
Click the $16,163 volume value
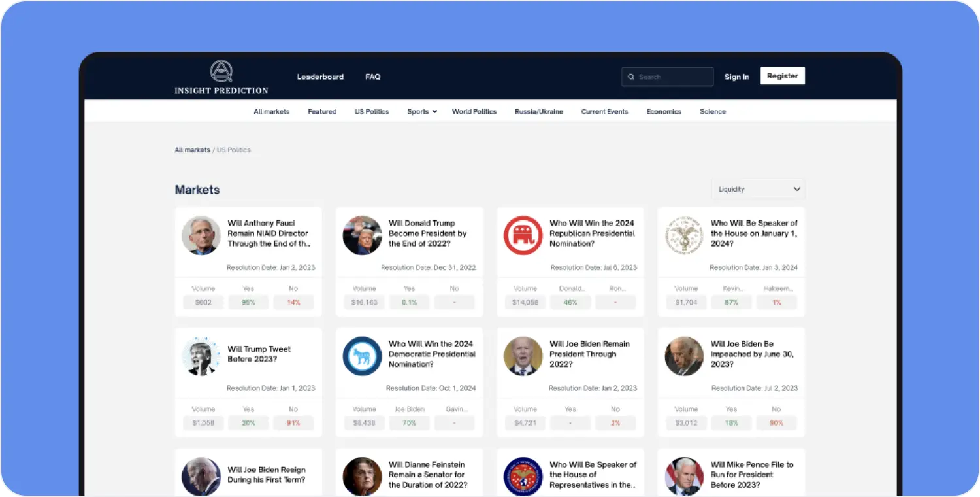click(364, 302)
